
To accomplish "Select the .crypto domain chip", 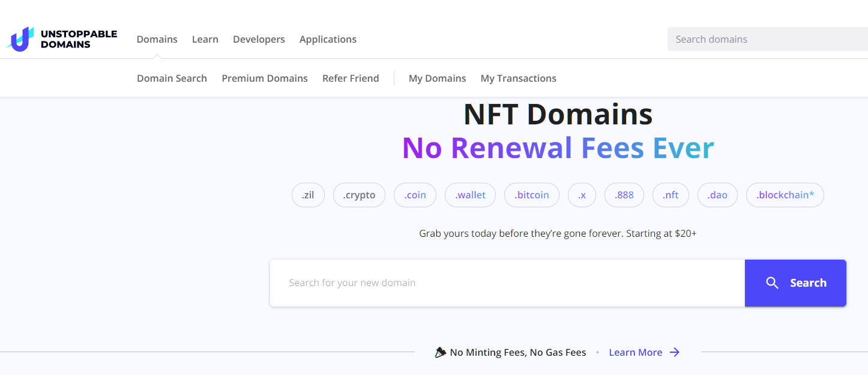I will 359,195.
